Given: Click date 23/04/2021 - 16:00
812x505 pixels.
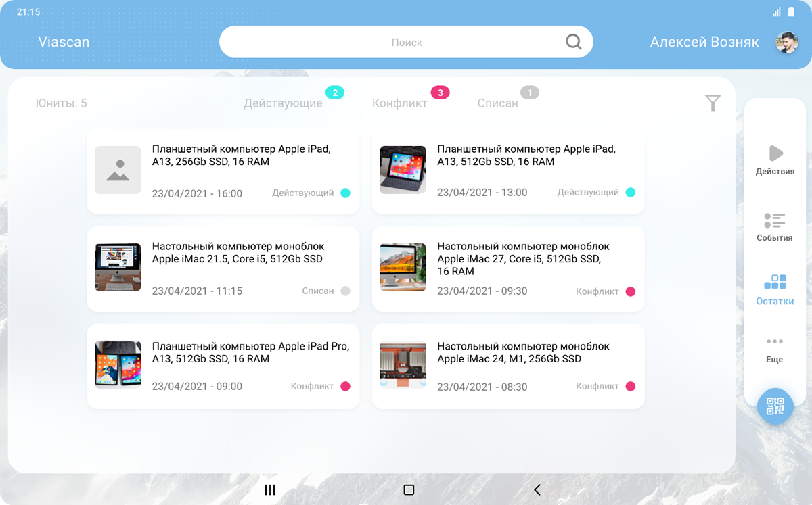Looking at the screenshot, I should click(197, 194).
